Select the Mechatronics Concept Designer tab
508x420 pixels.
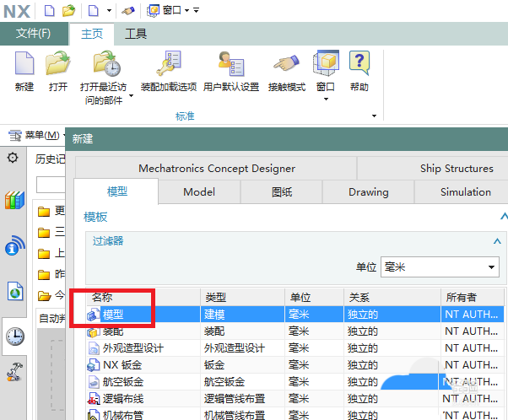(216, 169)
